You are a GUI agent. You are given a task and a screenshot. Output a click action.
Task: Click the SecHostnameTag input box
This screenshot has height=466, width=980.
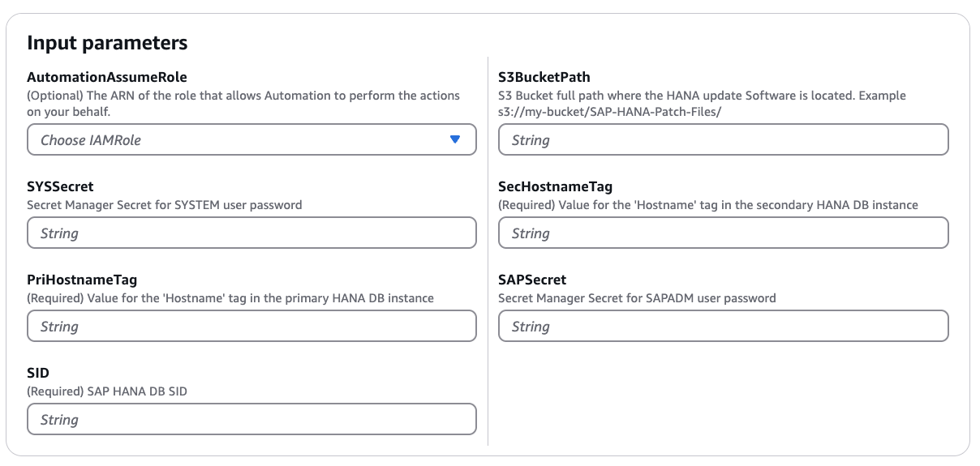(723, 233)
